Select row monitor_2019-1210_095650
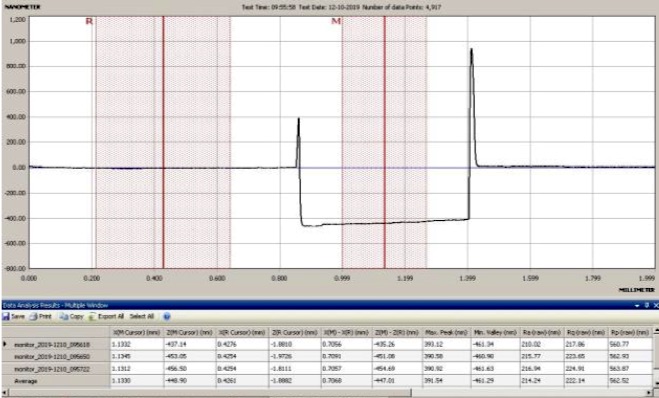The width and height of the screenshot is (659, 398). tap(55, 356)
